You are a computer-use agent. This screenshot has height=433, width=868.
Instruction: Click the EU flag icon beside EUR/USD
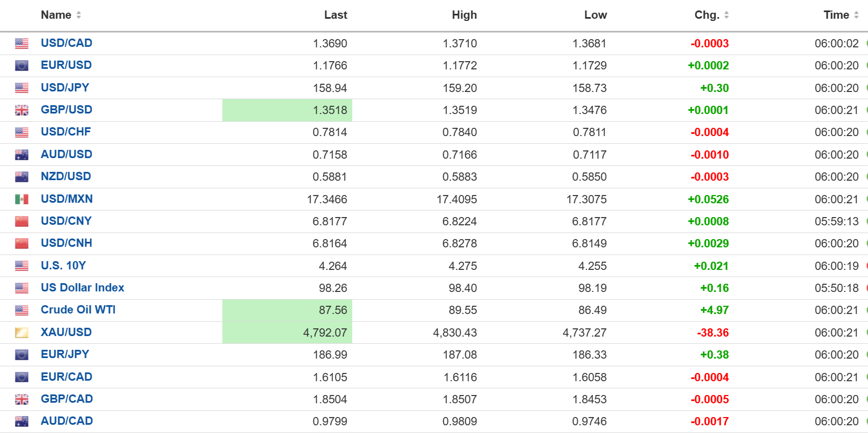point(21,66)
